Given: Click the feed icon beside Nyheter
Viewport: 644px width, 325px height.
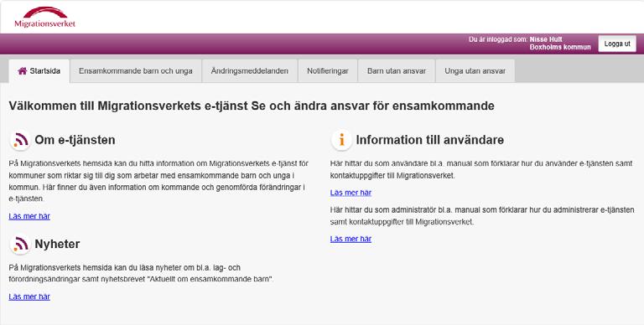Looking at the screenshot, I should tap(20, 244).
